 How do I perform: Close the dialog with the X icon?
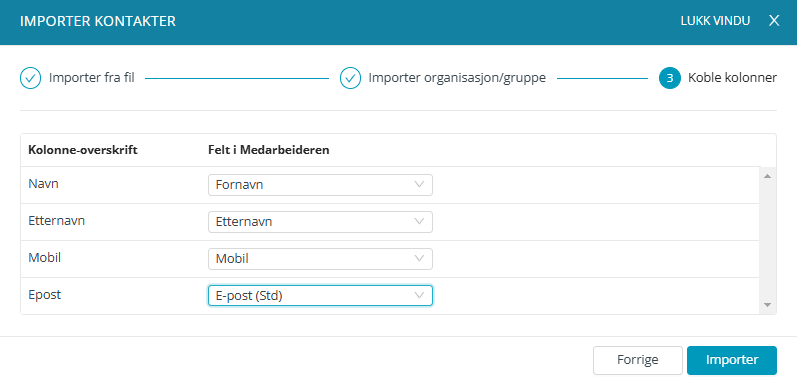click(774, 21)
